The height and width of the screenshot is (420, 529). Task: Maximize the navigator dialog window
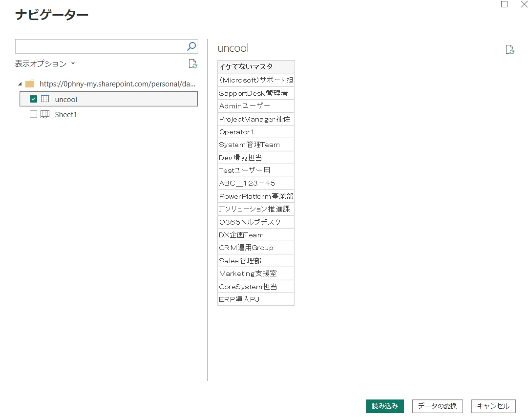click(x=505, y=4)
